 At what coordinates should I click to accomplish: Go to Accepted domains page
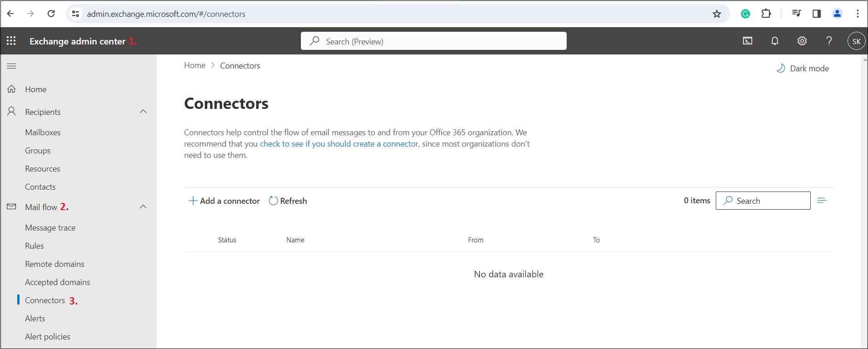coord(57,282)
